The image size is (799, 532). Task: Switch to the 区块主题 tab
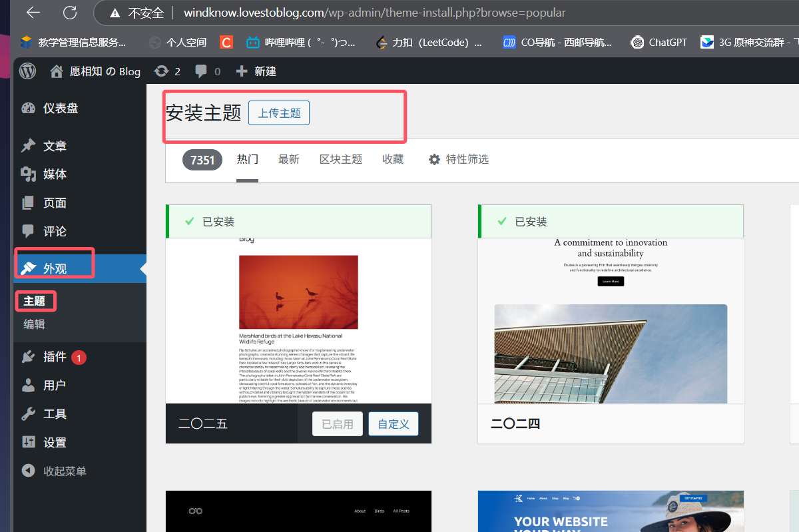coord(341,159)
